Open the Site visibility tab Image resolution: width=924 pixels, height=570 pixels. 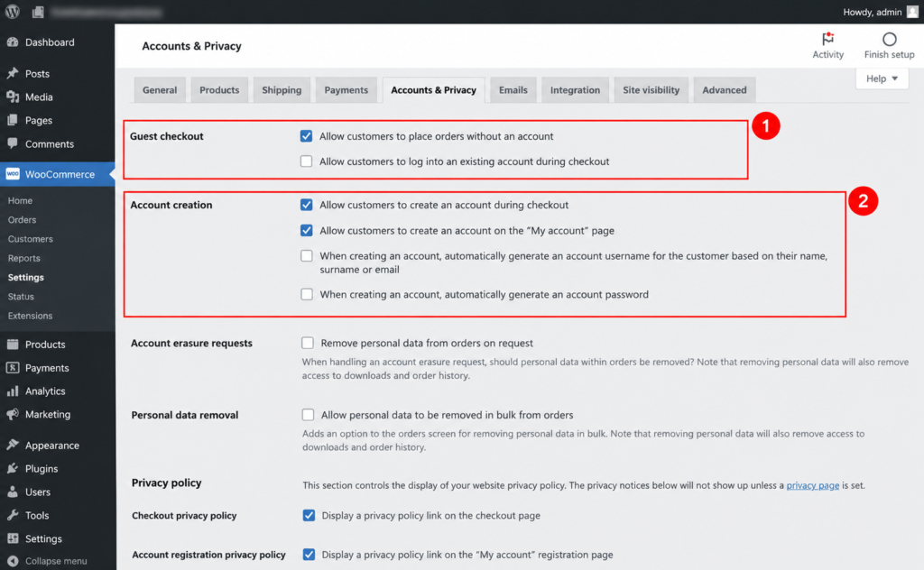pos(651,90)
